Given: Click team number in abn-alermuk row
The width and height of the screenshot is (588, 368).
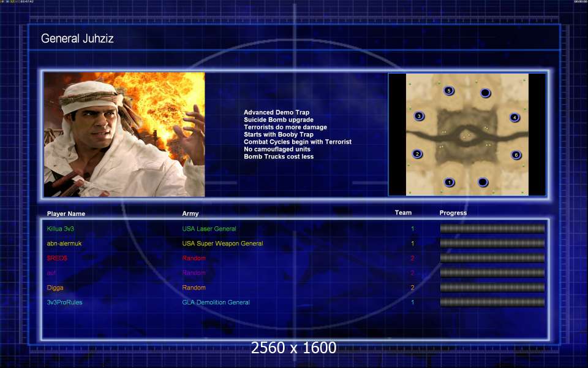Looking at the screenshot, I should pyautogui.click(x=412, y=243).
